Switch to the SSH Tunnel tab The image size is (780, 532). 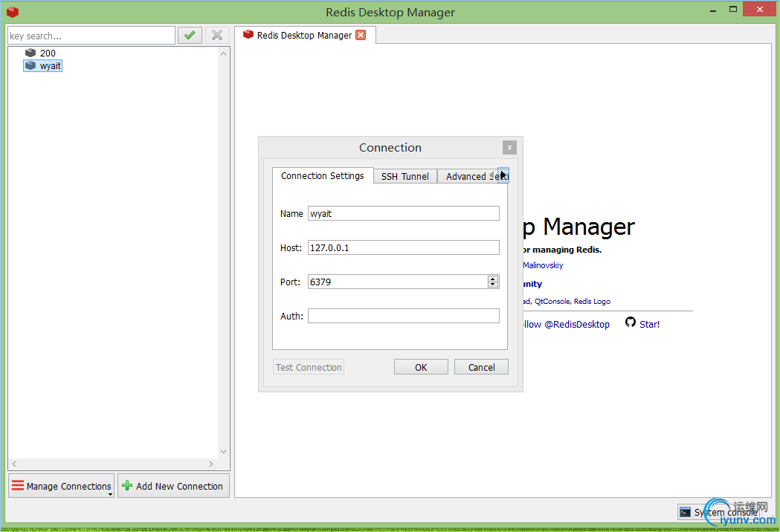pyautogui.click(x=405, y=177)
